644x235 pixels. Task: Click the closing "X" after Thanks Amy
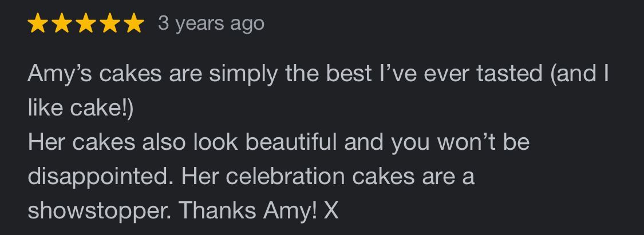[x=331, y=211]
